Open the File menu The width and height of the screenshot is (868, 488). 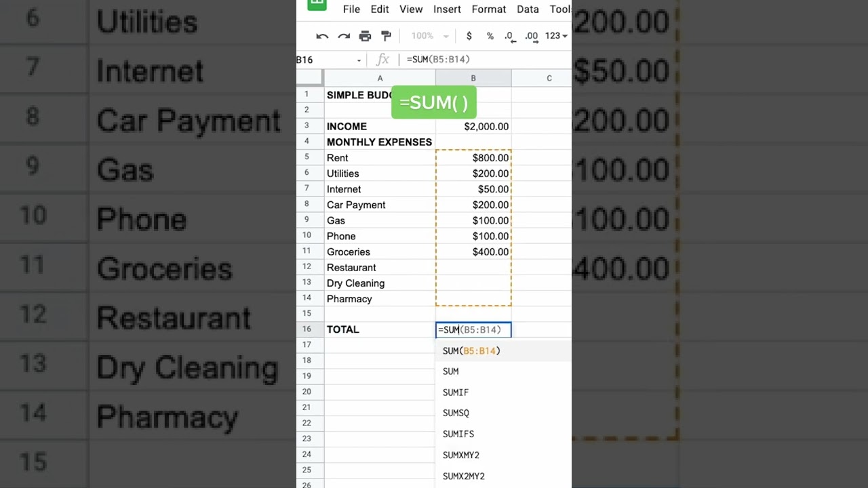pyautogui.click(x=351, y=9)
